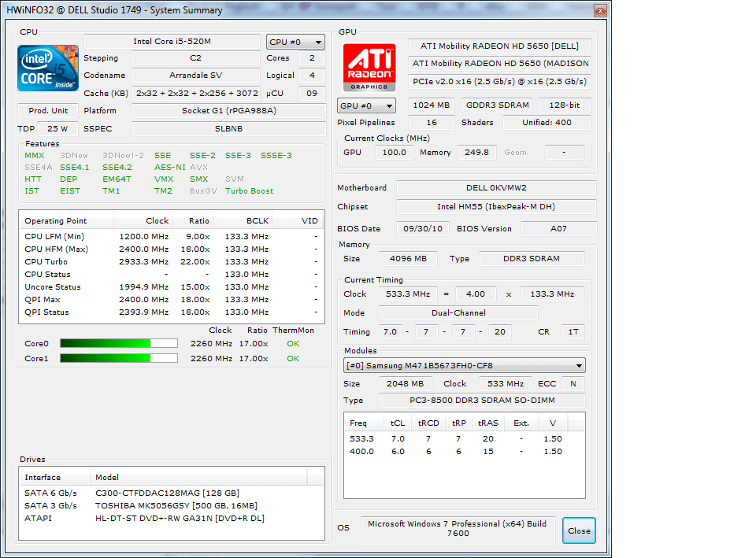Click the Core1 usage bar

(x=119, y=359)
